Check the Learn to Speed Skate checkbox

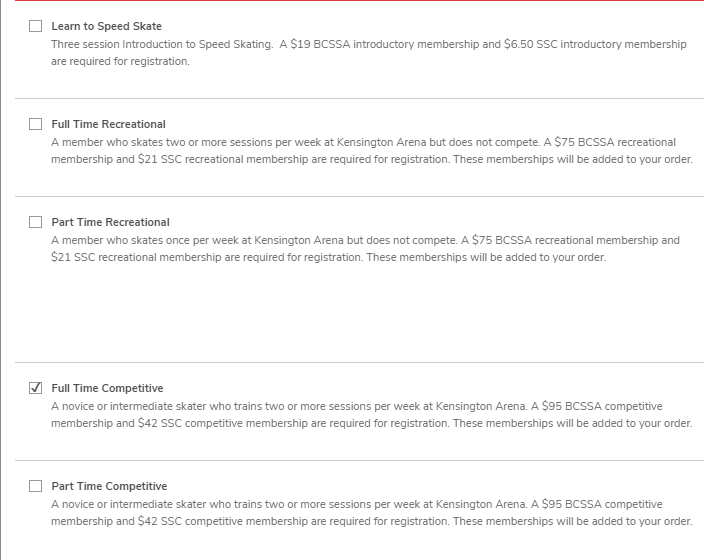coord(36,26)
